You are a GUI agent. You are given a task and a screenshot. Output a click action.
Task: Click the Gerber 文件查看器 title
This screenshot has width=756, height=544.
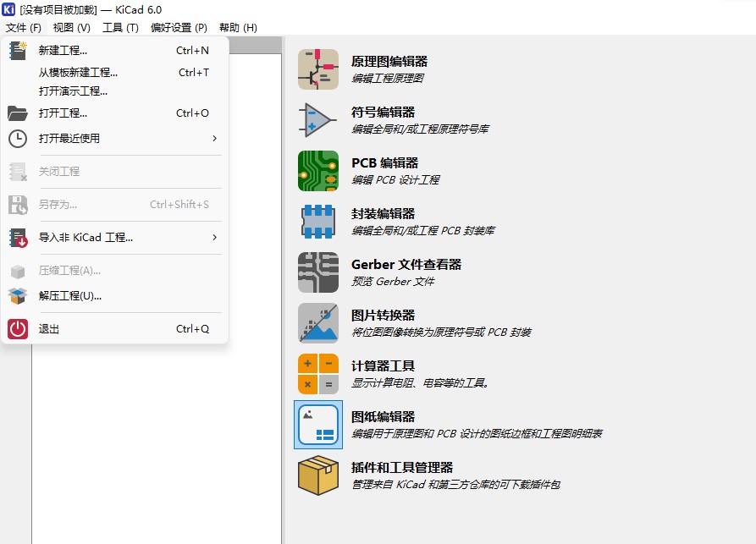[x=406, y=265]
